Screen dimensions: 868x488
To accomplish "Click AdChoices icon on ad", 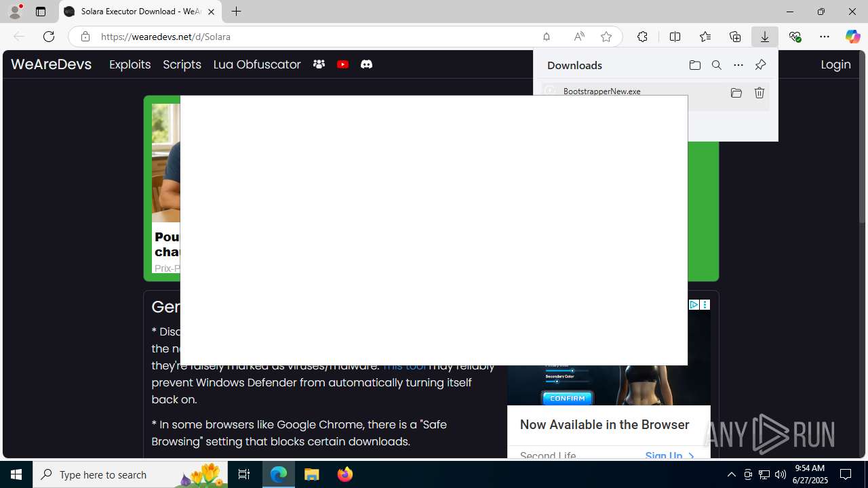I will [694, 305].
